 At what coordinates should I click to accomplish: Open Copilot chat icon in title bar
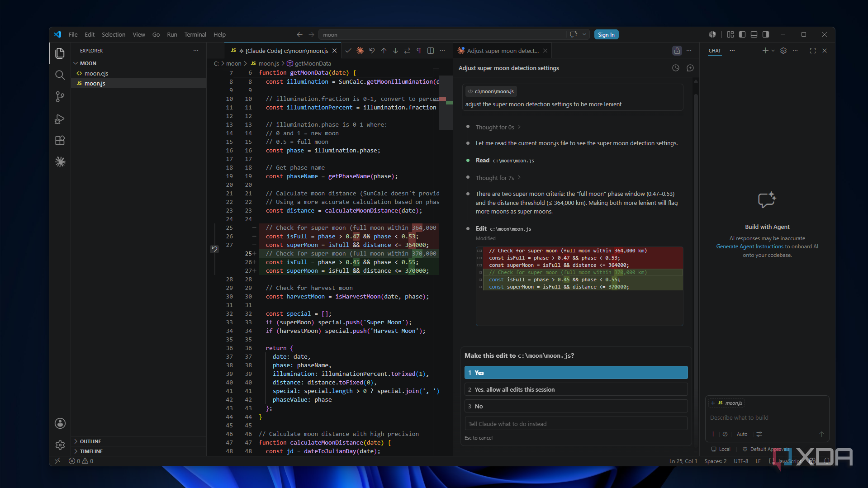point(574,34)
